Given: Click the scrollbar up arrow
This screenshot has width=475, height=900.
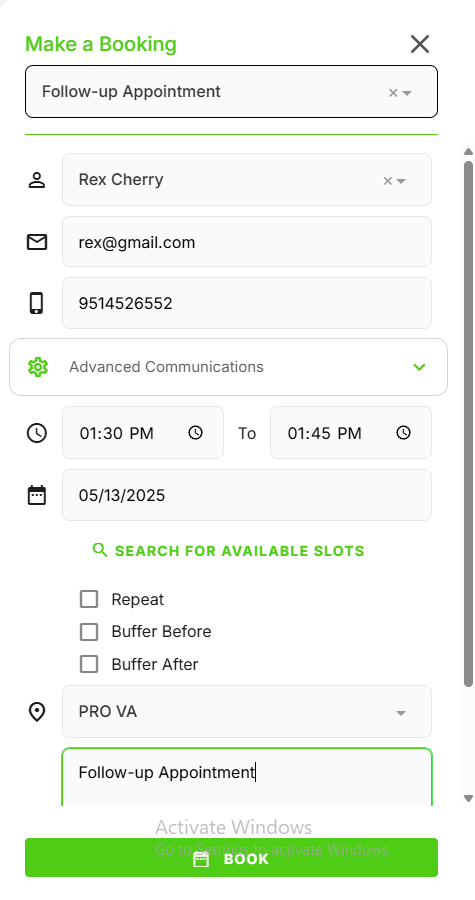Looking at the screenshot, I should pyautogui.click(x=468, y=152).
